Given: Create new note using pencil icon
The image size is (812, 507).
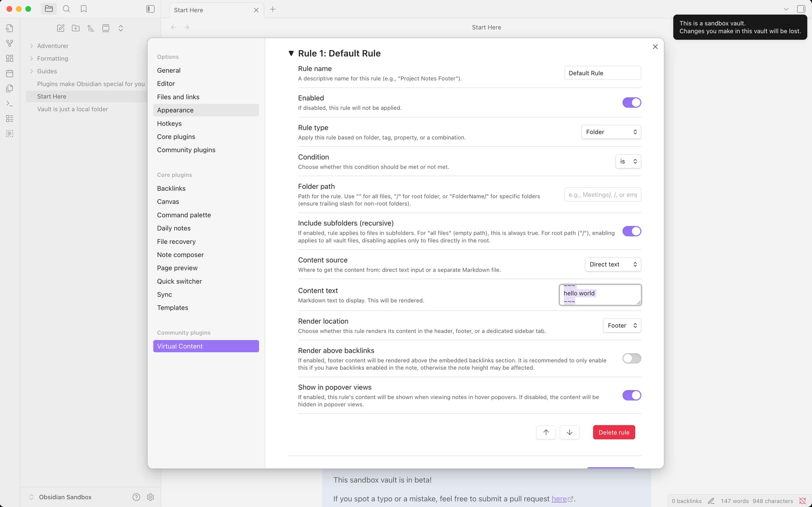Looking at the screenshot, I should click(61, 28).
